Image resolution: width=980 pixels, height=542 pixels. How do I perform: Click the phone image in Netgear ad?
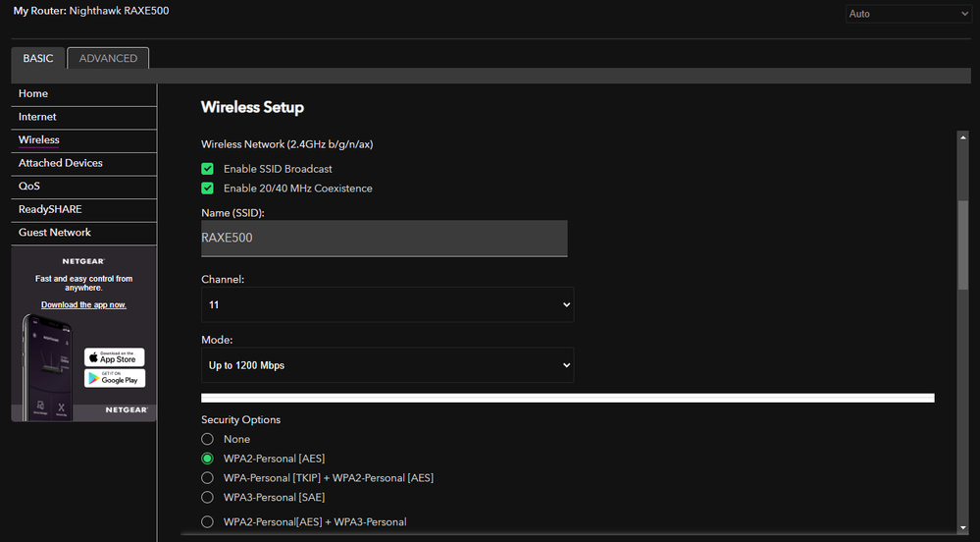[x=47, y=368]
